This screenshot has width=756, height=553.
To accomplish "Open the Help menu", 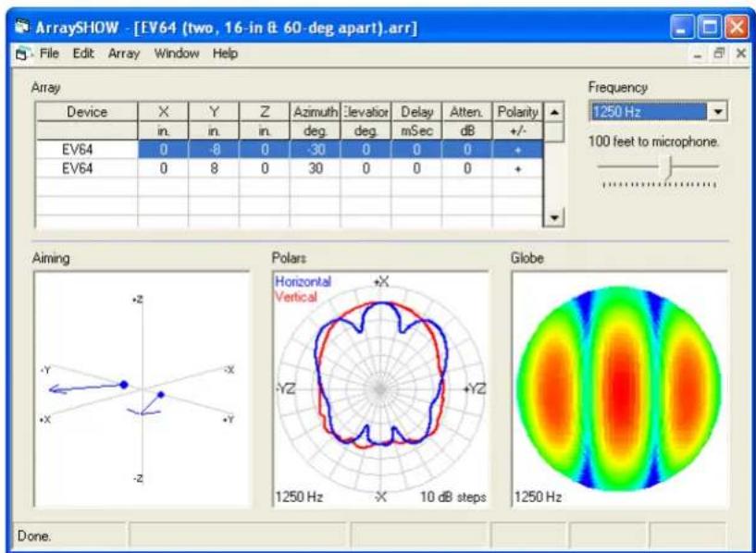I will (225, 53).
